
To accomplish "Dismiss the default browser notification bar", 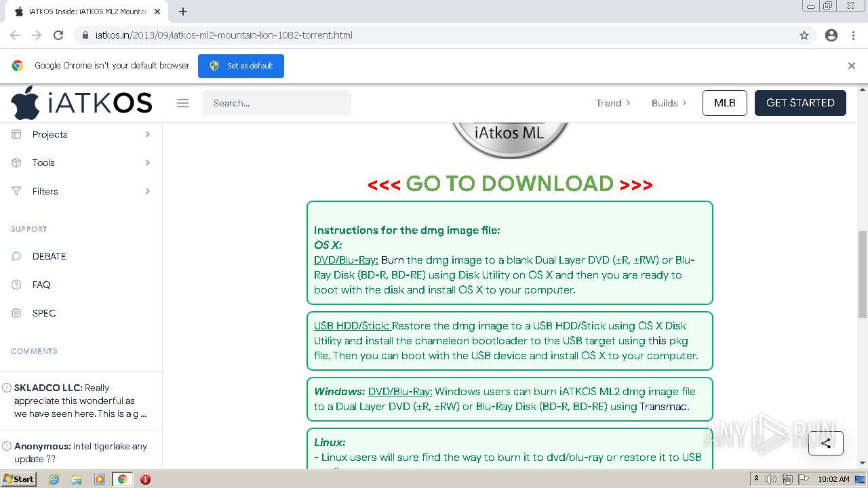I will click(x=852, y=66).
